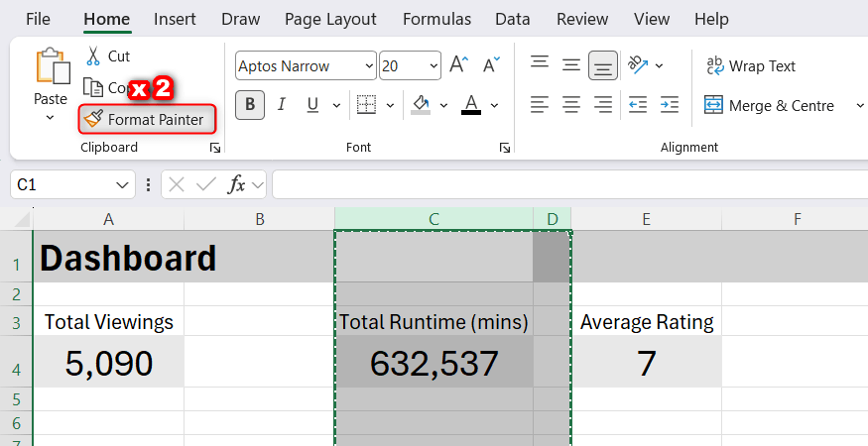Image resolution: width=868 pixels, height=446 pixels.
Task: Click Insert Function fx icon
Action: pos(236,184)
